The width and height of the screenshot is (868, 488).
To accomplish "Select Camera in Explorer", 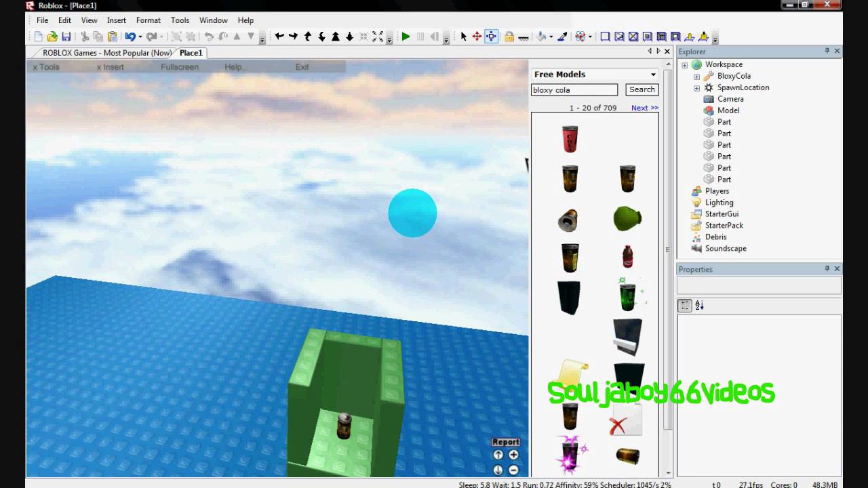I will click(730, 99).
